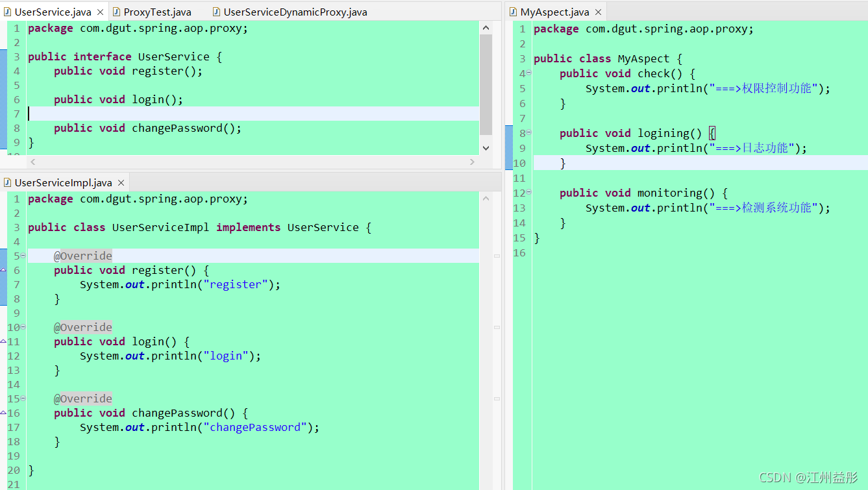Click the @Override annotation on line 15

[83, 398]
